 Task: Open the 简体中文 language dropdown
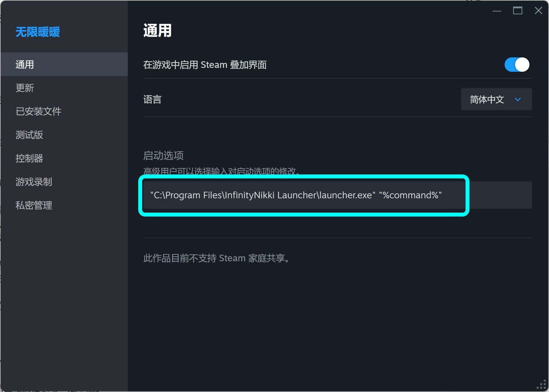(496, 99)
